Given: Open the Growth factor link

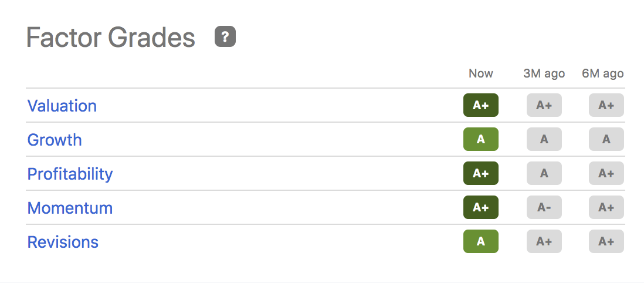Looking at the screenshot, I should (x=55, y=140).
